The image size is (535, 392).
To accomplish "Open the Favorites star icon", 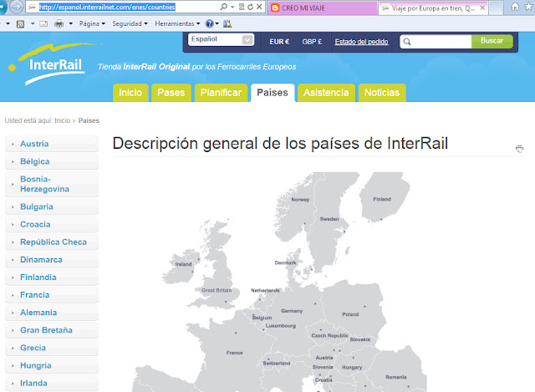I will click(x=529, y=7).
